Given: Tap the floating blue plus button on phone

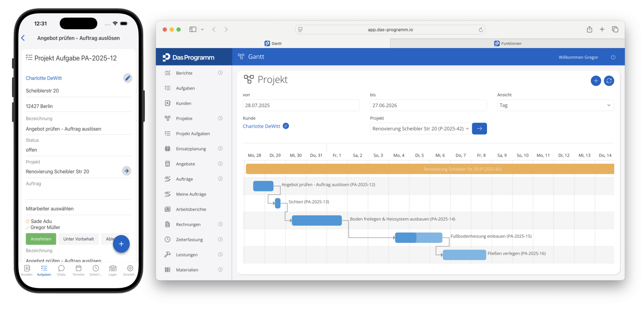Looking at the screenshot, I should (x=121, y=244).
